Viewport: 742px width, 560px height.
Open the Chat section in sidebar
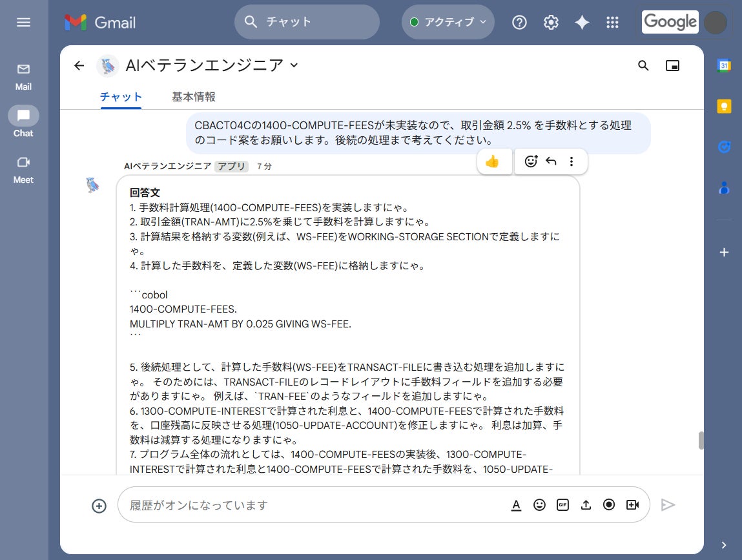pyautogui.click(x=23, y=121)
